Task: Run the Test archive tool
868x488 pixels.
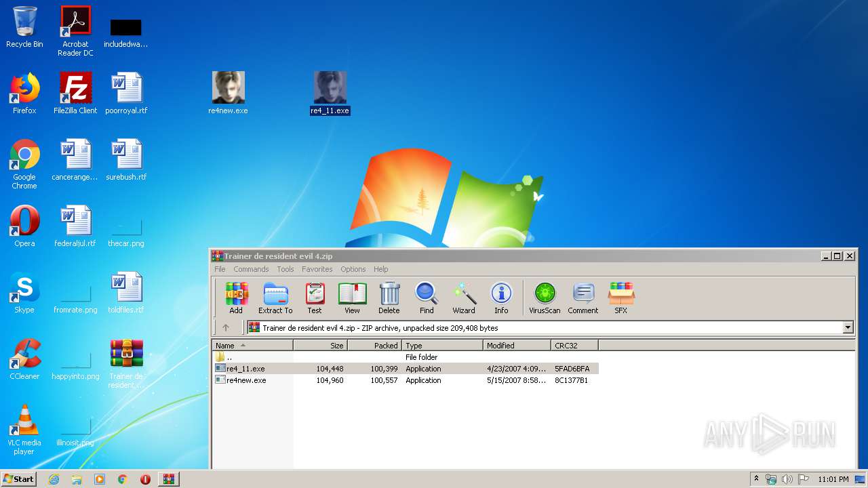Action: point(315,298)
